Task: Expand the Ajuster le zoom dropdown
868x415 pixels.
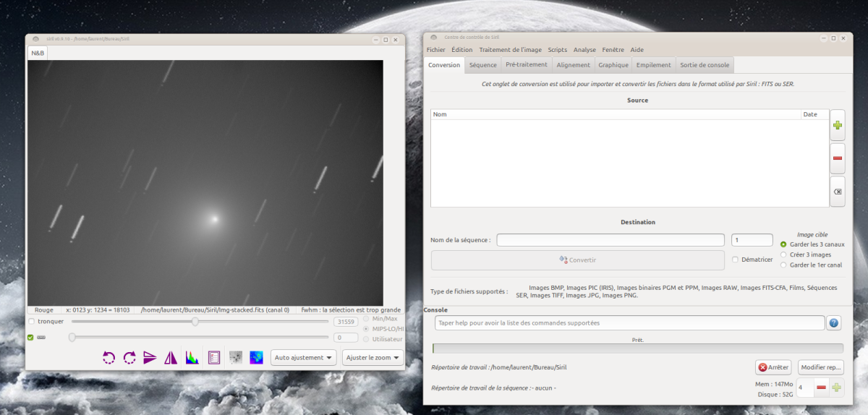Action: [x=373, y=357]
